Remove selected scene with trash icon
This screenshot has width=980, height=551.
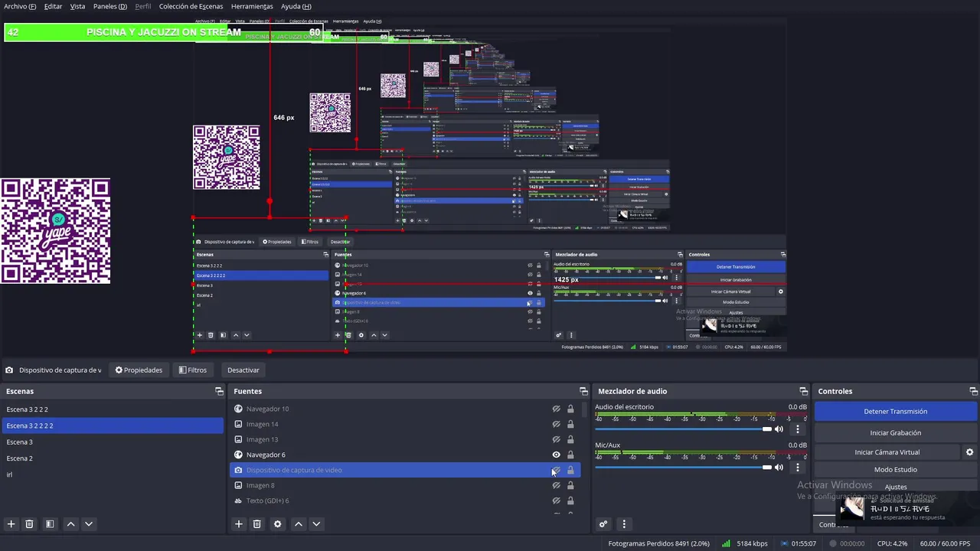pos(29,524)
